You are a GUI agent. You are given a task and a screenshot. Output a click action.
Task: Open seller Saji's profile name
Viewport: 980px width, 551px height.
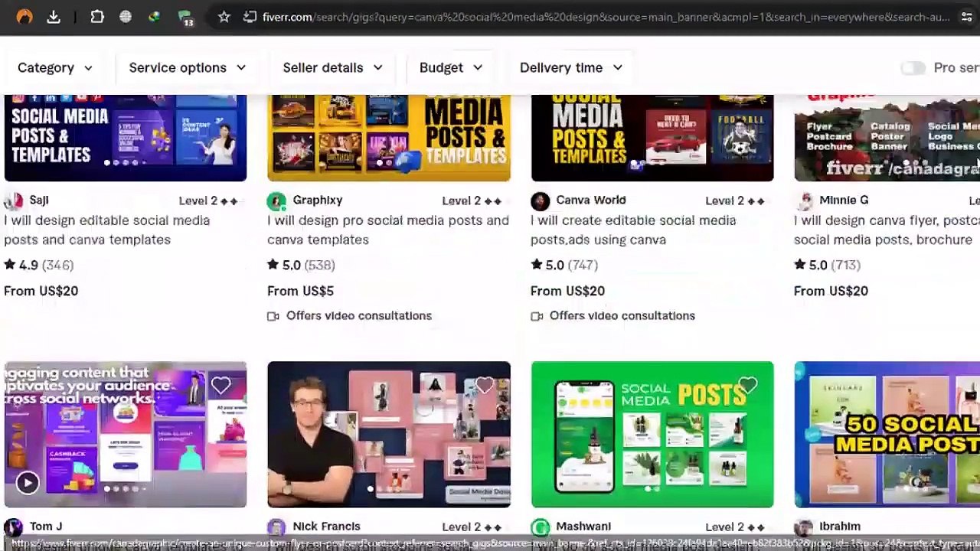(39, 201)
